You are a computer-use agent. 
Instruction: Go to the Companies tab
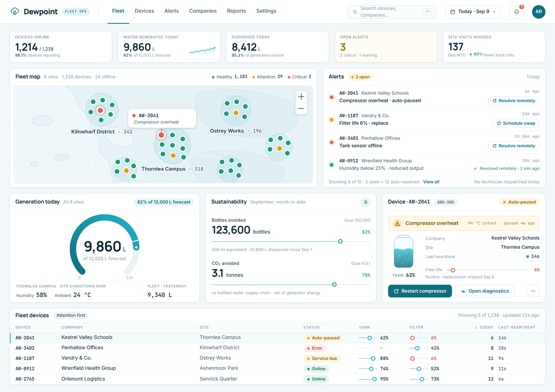pos(203,11)
